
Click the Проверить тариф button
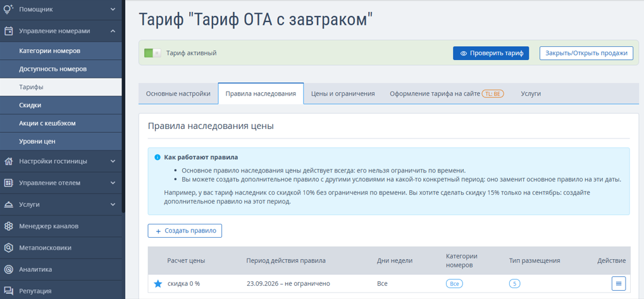(x=491, y=53)
